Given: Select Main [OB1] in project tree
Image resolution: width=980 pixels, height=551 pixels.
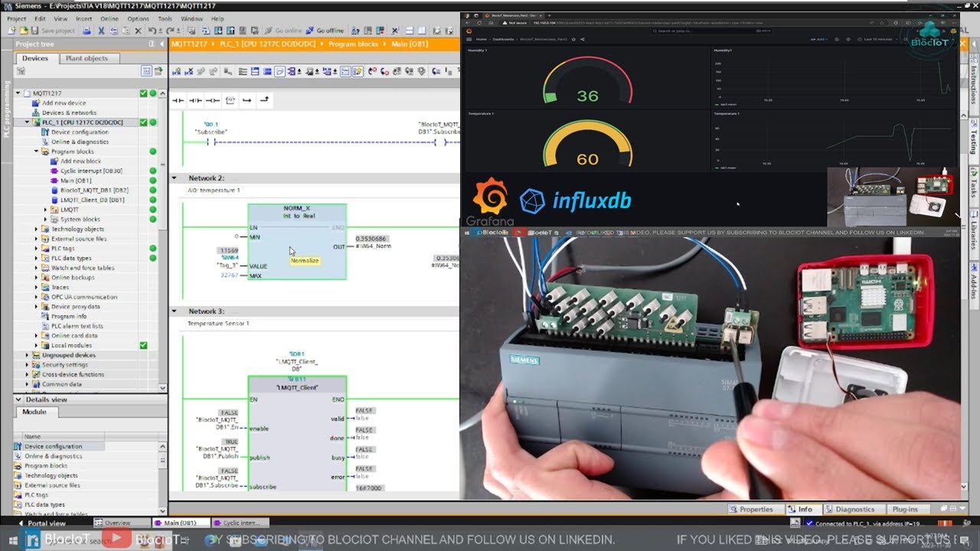Looking at the screenshot, I should pos(76,181).
